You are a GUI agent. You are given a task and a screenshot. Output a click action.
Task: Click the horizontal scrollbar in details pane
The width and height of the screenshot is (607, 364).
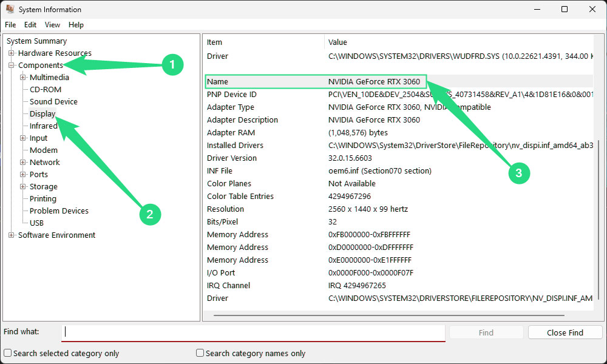tap(388, 315)
